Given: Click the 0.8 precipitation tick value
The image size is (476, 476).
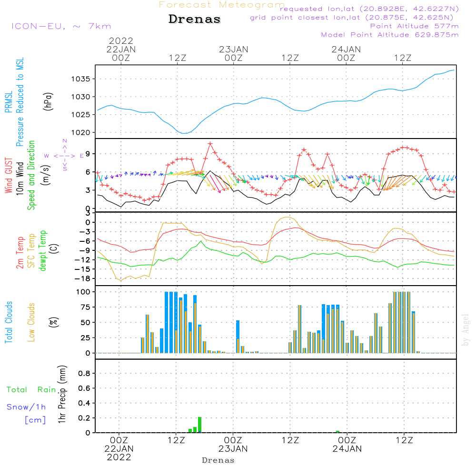Looking at the screenshot, I should (x=84, y=373).
